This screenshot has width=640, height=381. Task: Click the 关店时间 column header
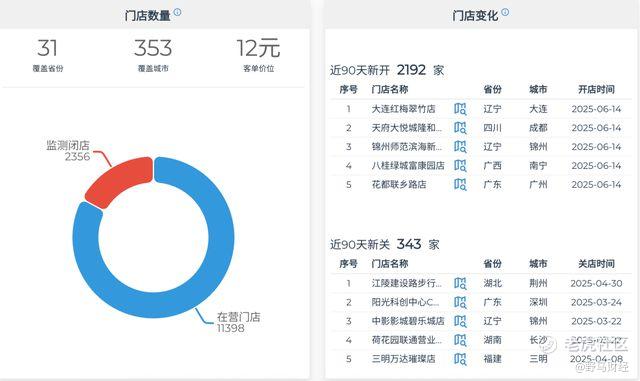click(596, 264)
